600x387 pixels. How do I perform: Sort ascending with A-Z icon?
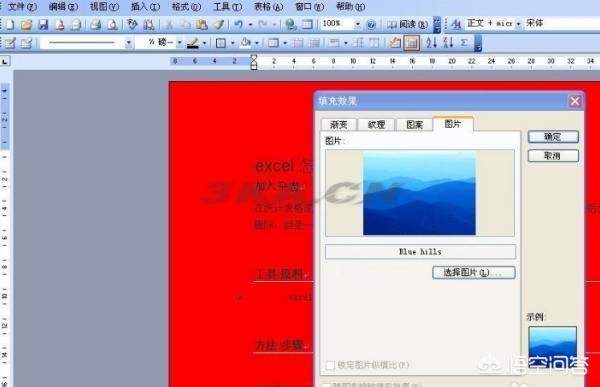[431, 43]
